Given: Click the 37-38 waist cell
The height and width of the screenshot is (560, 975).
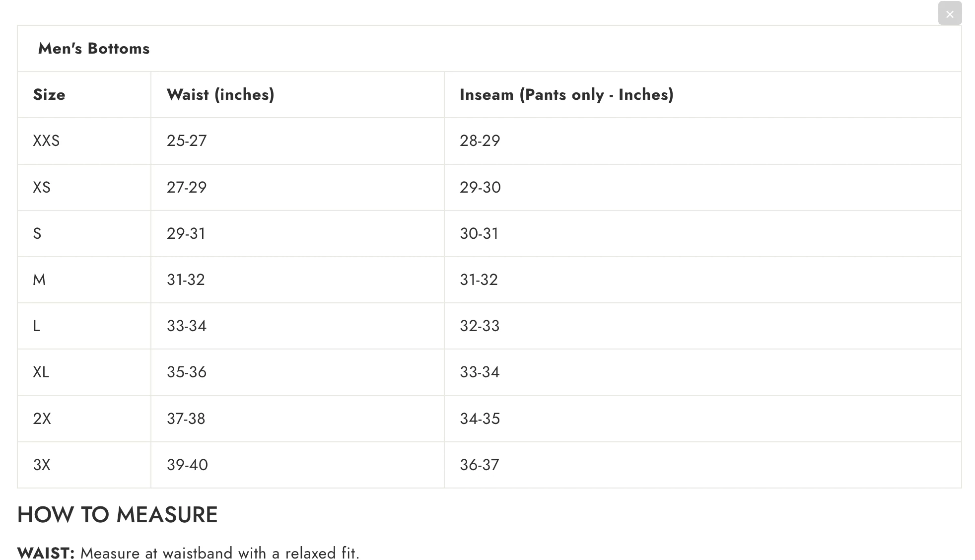Looking at the screenshot, I should [186, 419].
